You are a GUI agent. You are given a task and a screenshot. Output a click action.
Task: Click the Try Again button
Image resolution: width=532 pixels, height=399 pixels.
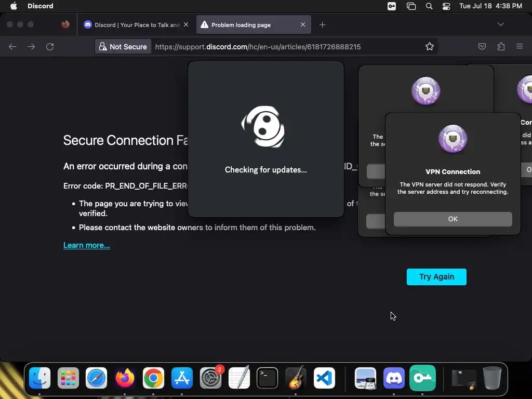(436, 277)
